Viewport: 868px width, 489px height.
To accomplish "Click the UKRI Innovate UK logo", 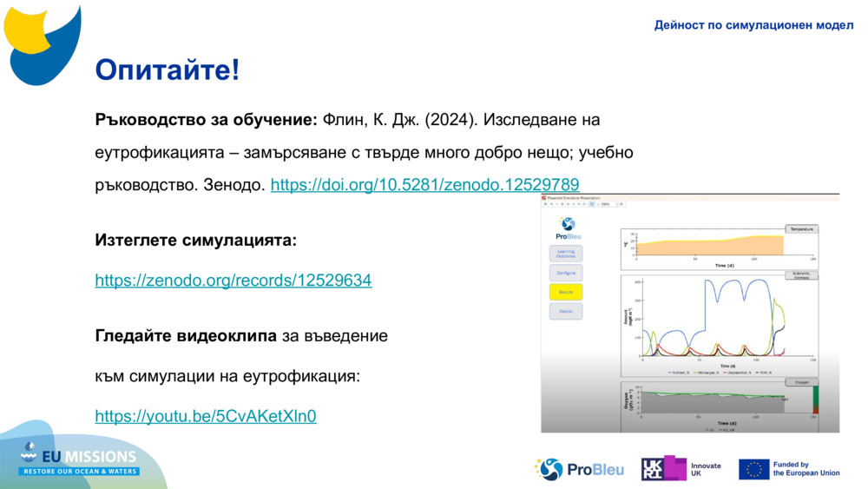I will click(x=681, y=469).
